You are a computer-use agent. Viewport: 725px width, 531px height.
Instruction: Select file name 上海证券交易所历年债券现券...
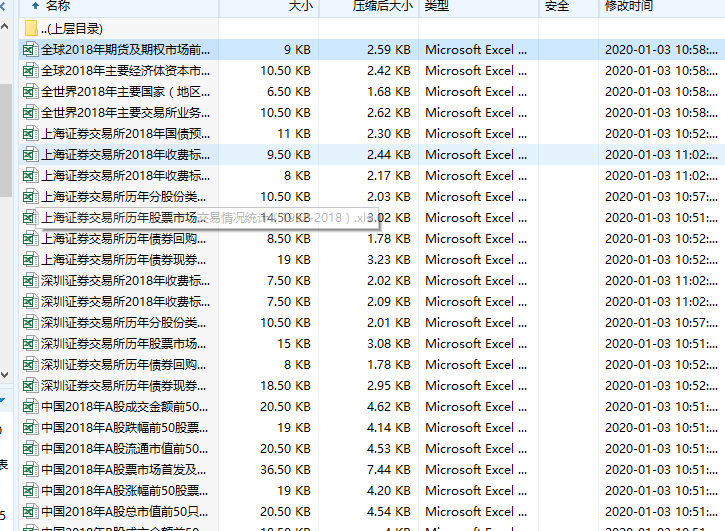123,259
